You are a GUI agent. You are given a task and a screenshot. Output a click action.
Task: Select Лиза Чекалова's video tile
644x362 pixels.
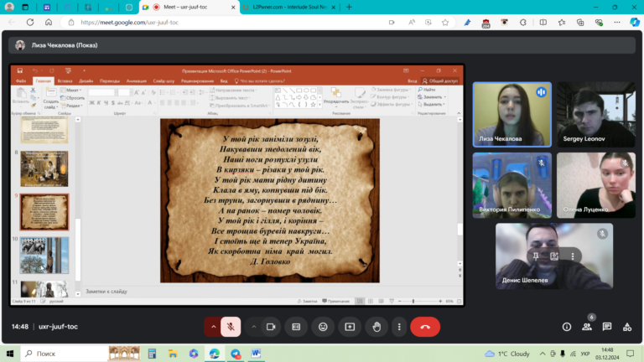pos(512,115)
